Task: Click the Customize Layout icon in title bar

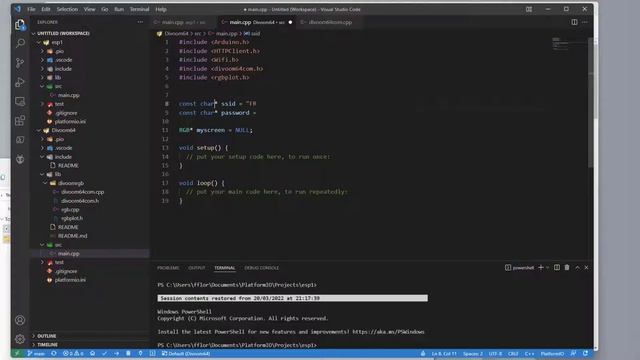Action: (x=529, y=9)
